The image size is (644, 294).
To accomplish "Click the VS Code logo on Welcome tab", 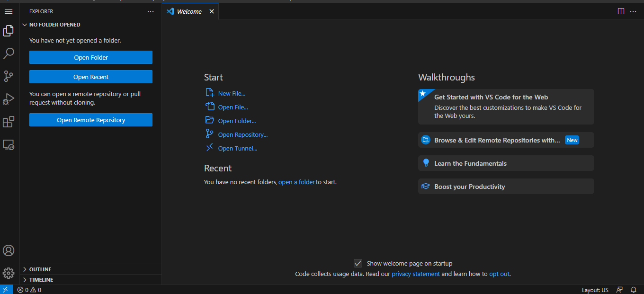I will 171,11.
